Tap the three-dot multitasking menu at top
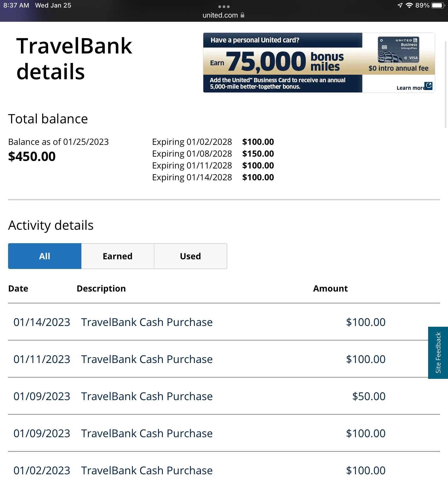Screen dimensions: 448x485 (x=224, y=6)
